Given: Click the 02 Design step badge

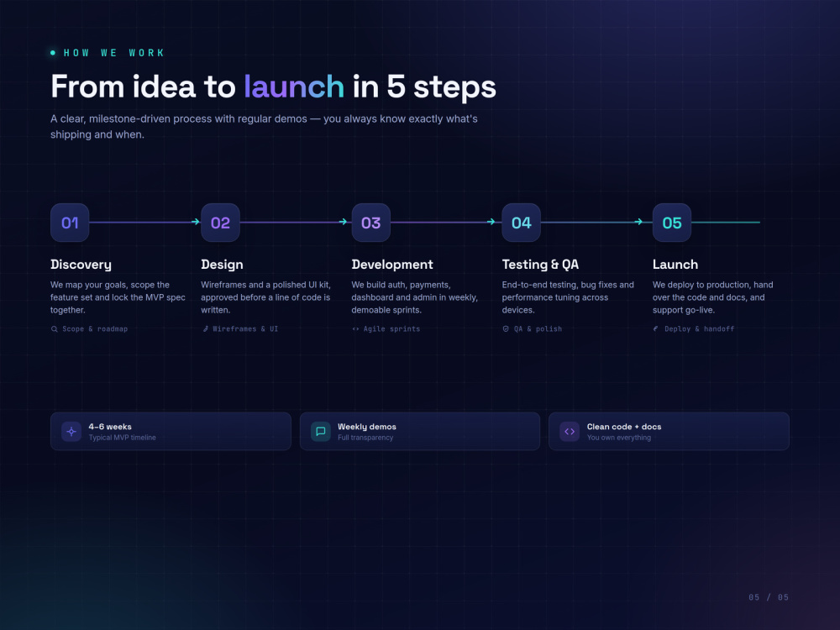Looking at the screenshot, I should coord(220,223).
